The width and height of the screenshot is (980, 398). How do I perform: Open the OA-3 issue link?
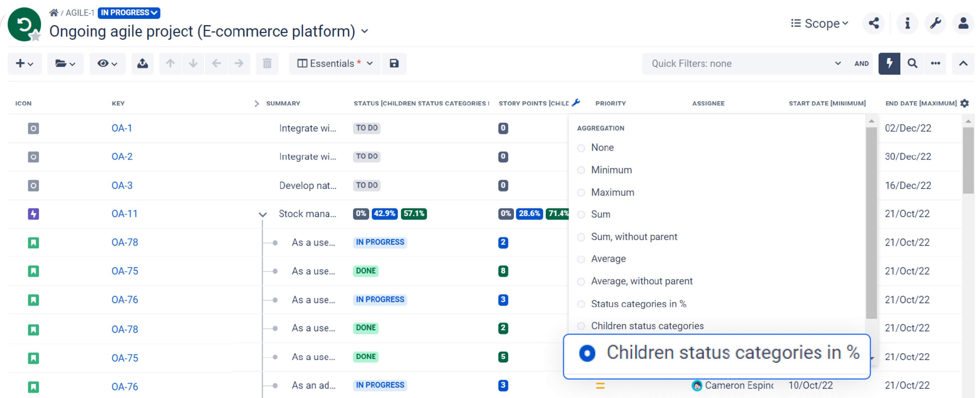pos(122,186)
